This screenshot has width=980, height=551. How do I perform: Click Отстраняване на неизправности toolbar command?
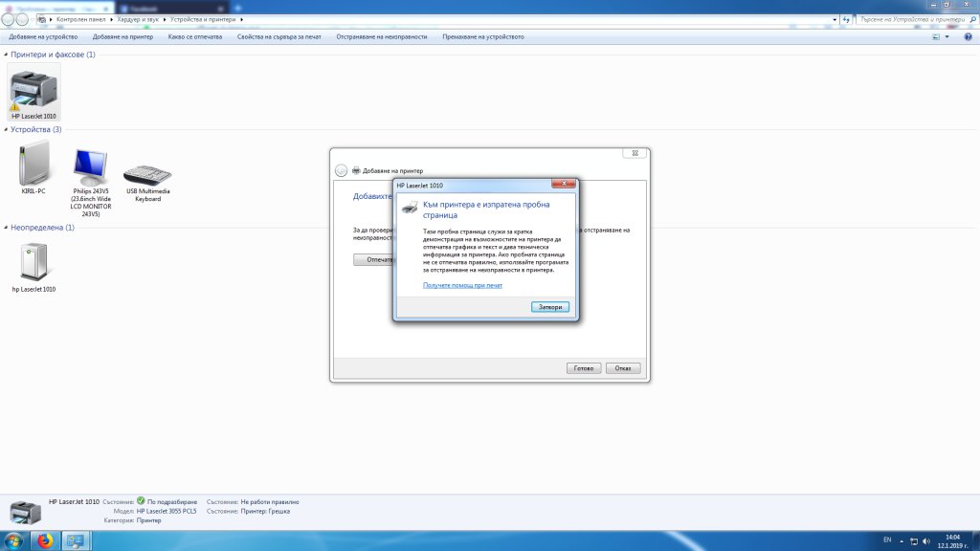pos(381,37)
